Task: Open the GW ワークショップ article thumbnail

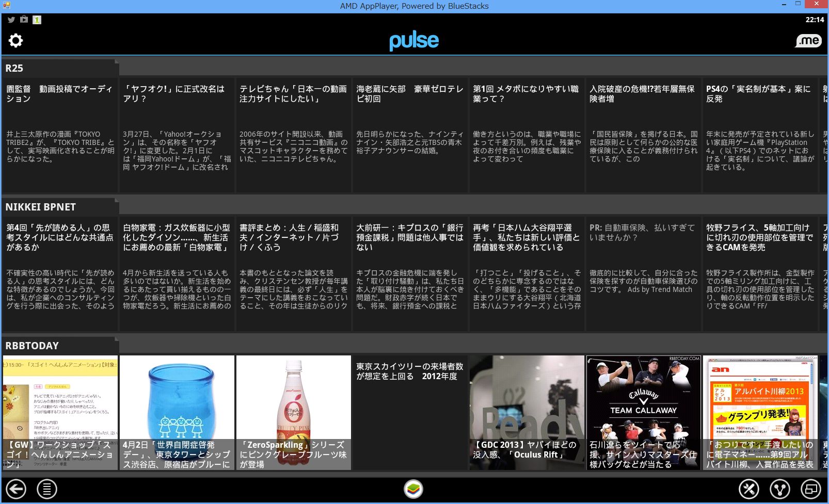Action: point(60,413)
